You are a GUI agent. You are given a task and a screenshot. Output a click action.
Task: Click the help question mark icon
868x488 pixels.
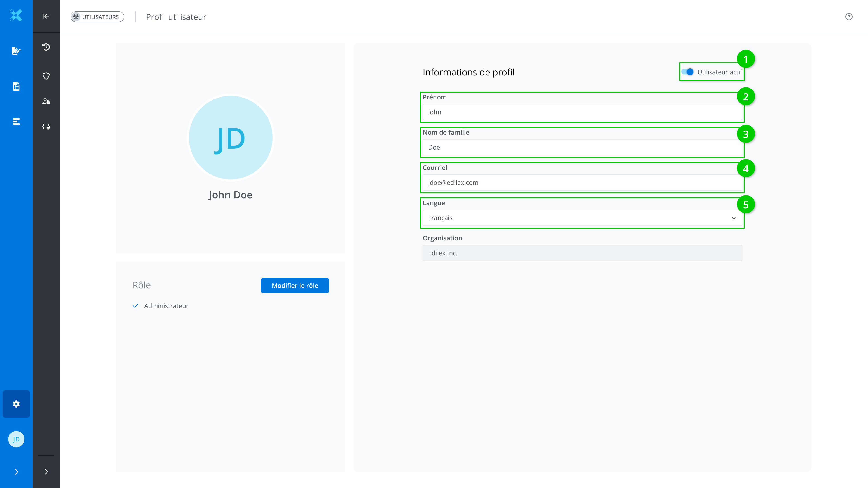(x=849, y=17)
